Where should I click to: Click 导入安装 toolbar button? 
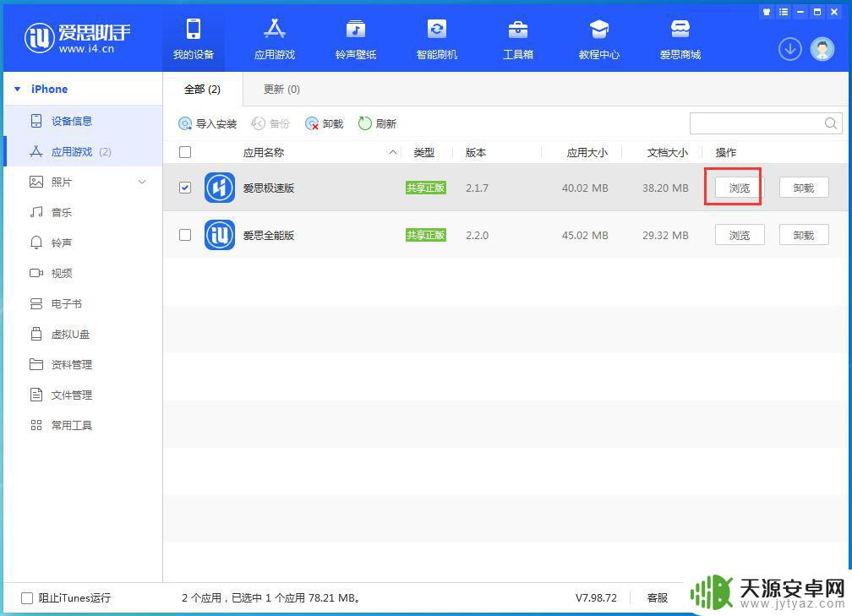point(208,124)
